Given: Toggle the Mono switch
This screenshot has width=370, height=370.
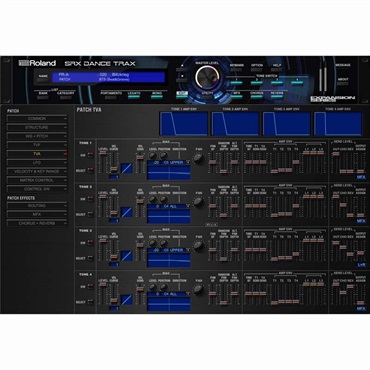Looking at the screenshot, I should pos(157,97).
